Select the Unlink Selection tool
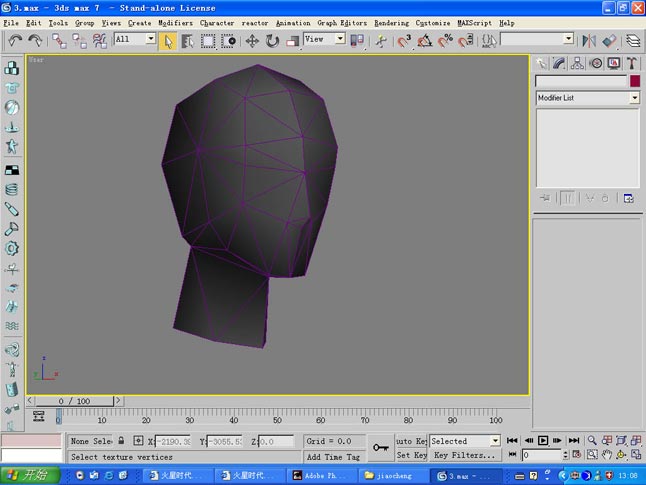Screen dimensions: 646x485 point(79,41)
